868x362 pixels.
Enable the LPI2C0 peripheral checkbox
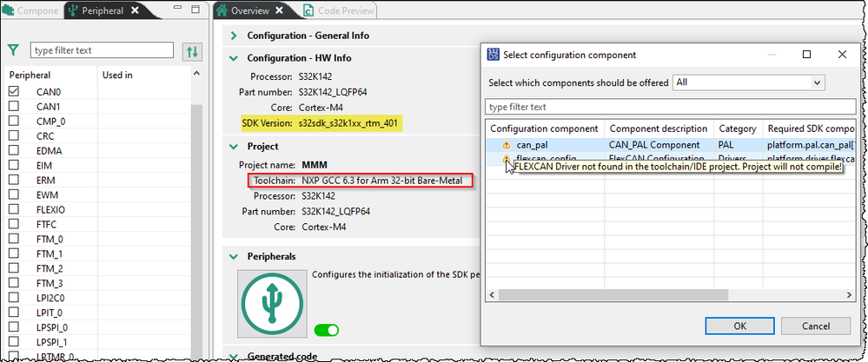(x=14, y=298)
